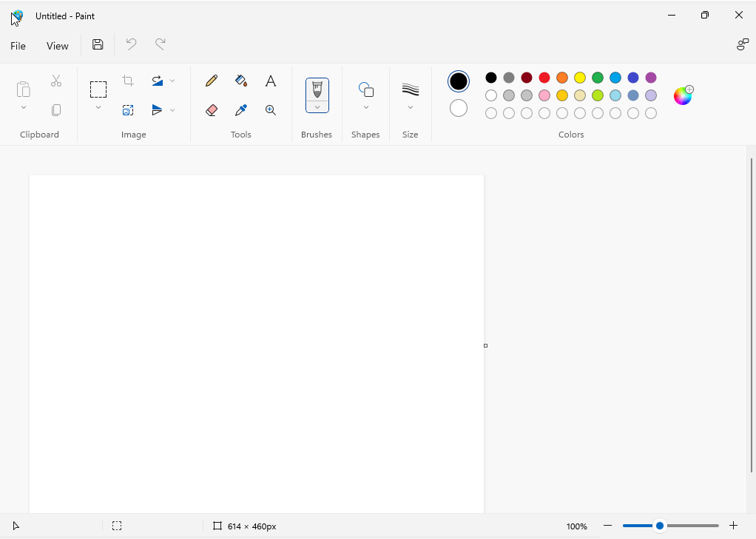
Task: Click the zoom in plus button
Action: (x=733, y=526)
